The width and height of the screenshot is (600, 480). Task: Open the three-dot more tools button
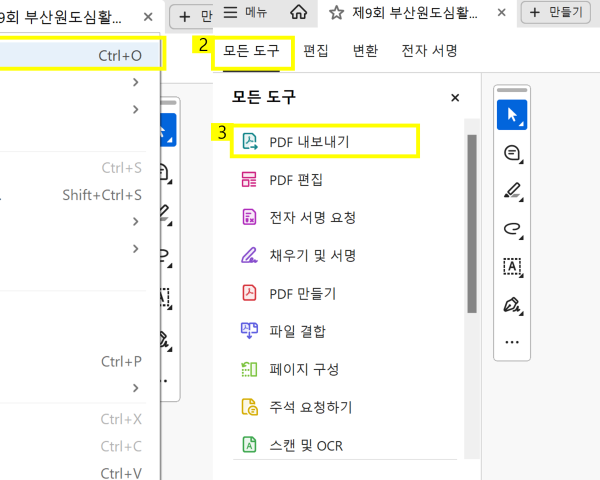512,342
